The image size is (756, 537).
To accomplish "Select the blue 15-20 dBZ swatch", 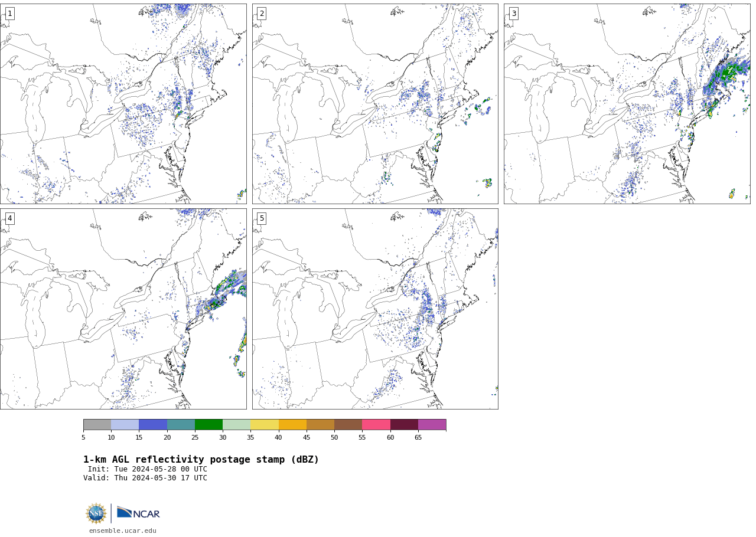I will [x=153, y=425].
